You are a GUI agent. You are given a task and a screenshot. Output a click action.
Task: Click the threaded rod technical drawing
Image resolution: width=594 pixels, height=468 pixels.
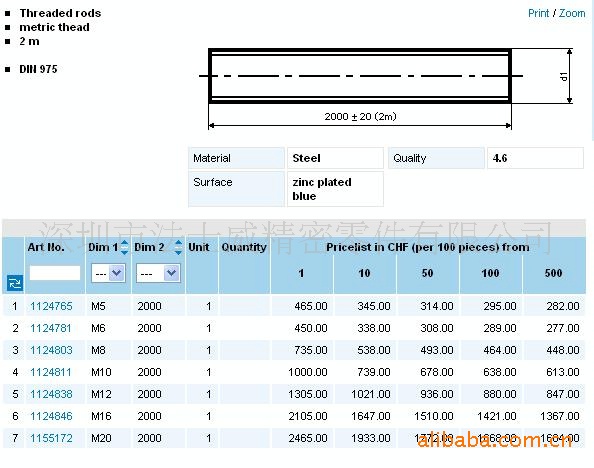click(386, 88)
